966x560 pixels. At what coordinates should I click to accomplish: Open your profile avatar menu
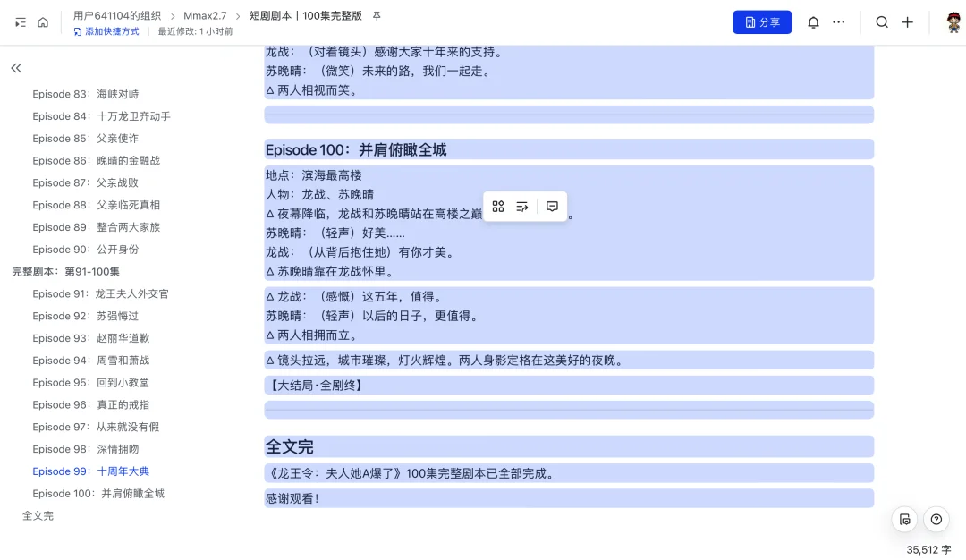pos(951,21)
